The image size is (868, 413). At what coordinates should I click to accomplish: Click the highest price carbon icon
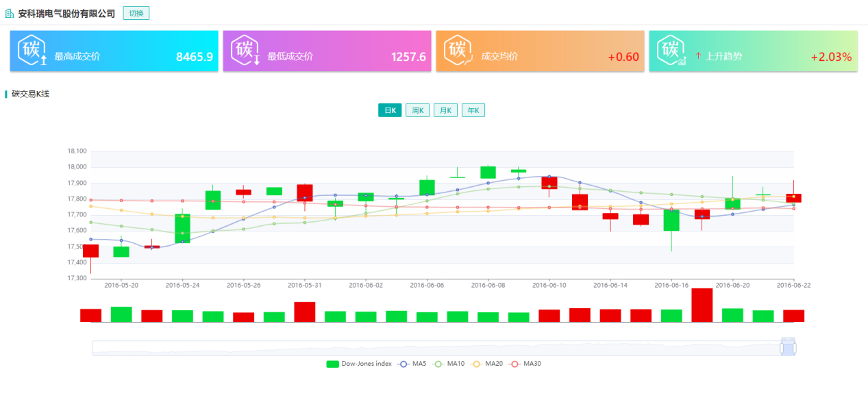[33, 51]
